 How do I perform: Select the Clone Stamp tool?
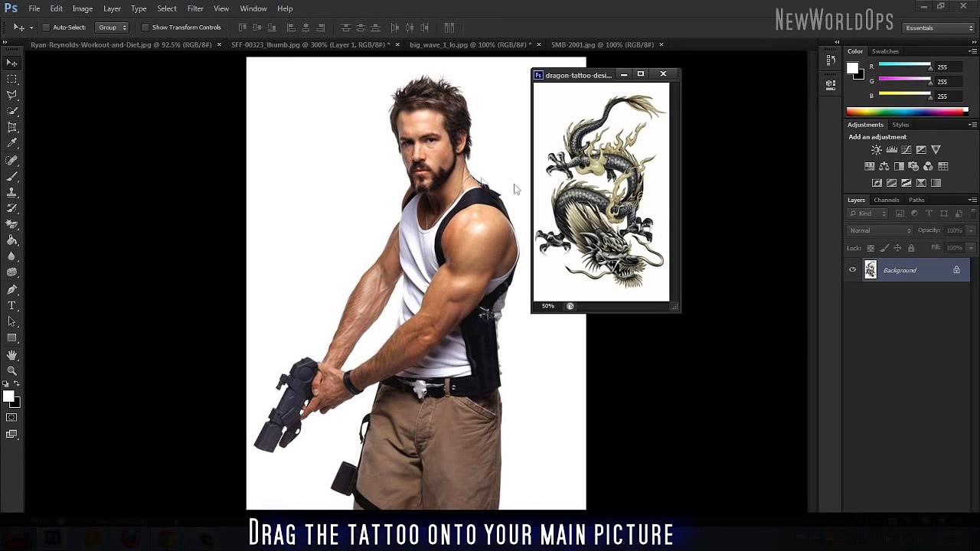coord(12,192)
